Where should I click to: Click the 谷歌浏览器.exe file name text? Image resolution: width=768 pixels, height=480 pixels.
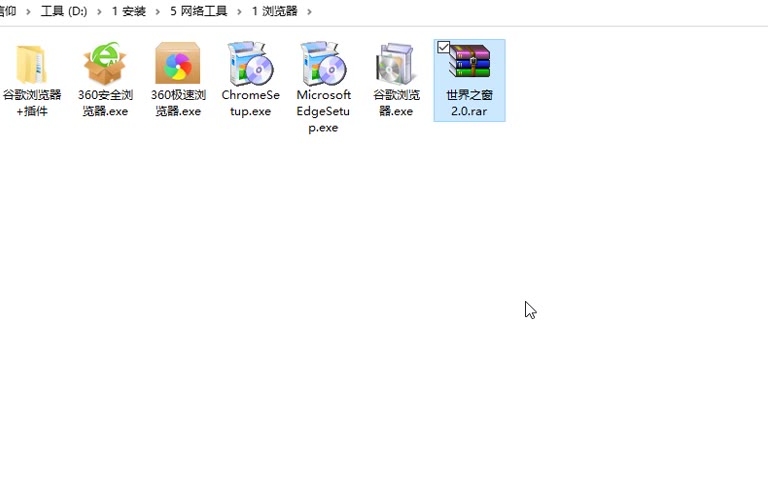396,103
